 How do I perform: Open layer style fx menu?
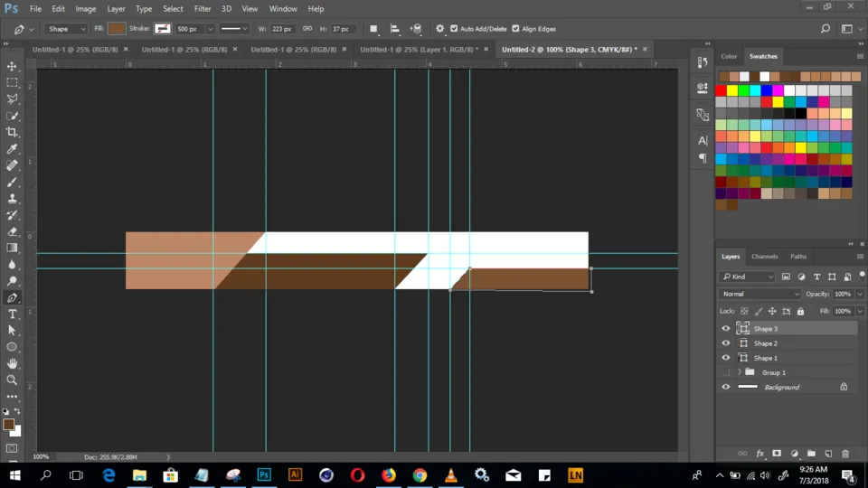coord(760,454)
